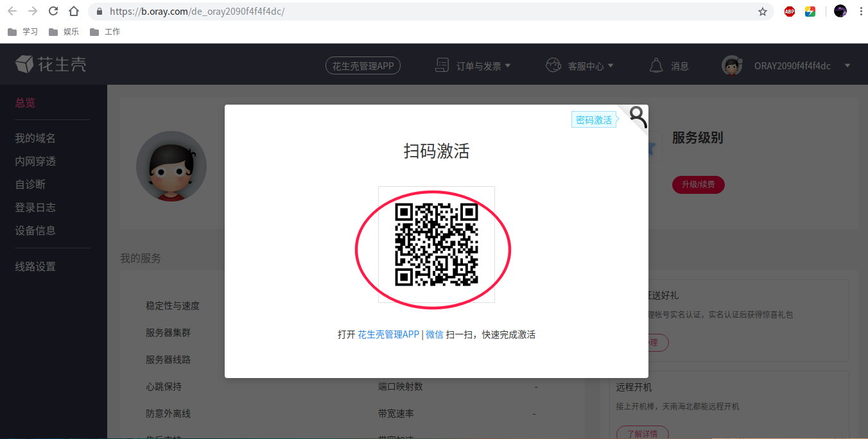Follow the 花生壳管理APP link in dialog
Screen dimensions: 868x439
(x=388, y=334)
